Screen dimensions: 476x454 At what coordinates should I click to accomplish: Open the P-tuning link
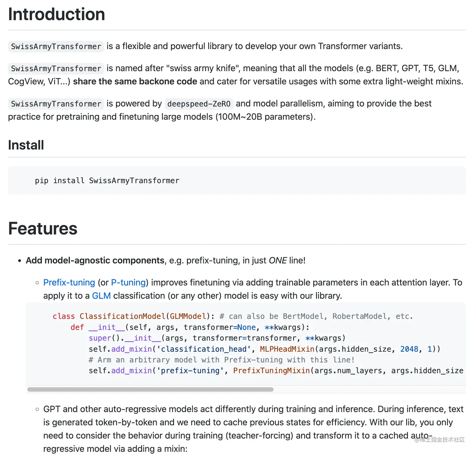click(128, 282)
